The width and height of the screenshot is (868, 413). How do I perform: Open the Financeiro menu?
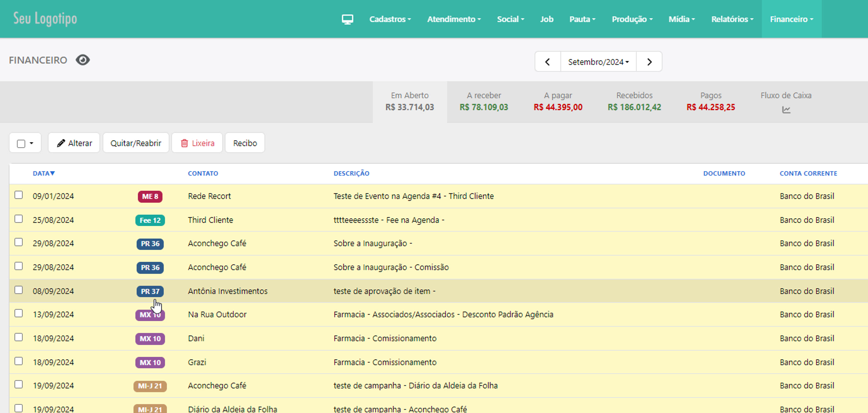point(791,19)
